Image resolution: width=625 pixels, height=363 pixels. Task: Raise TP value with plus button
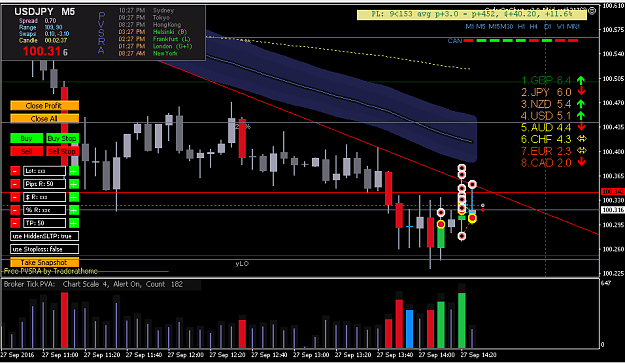74,223
